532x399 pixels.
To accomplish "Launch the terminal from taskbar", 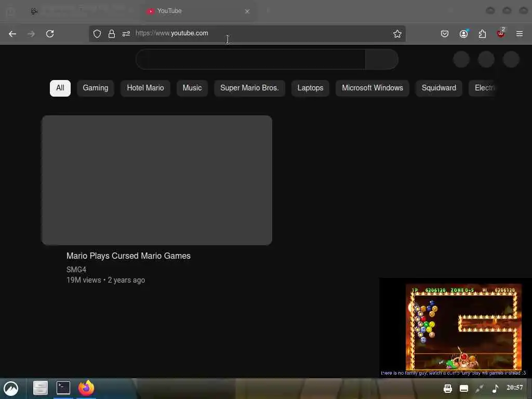I will (63, 388).
